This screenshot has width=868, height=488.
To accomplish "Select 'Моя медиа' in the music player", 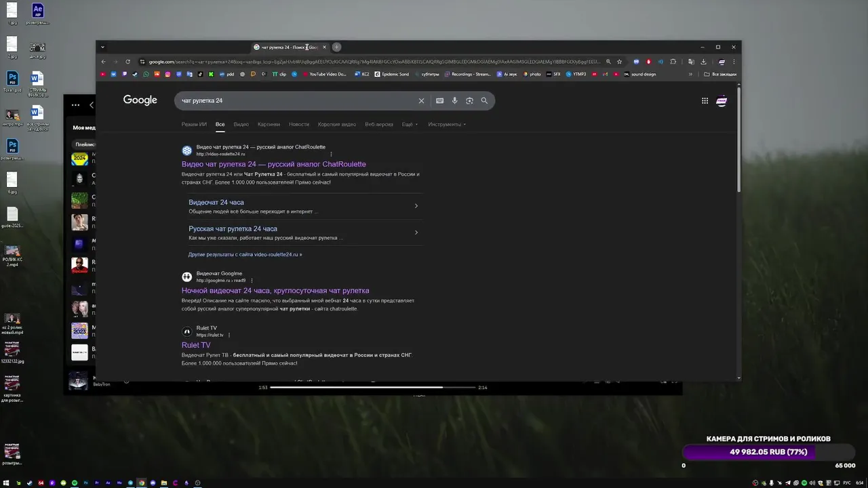I will (84, 127).
